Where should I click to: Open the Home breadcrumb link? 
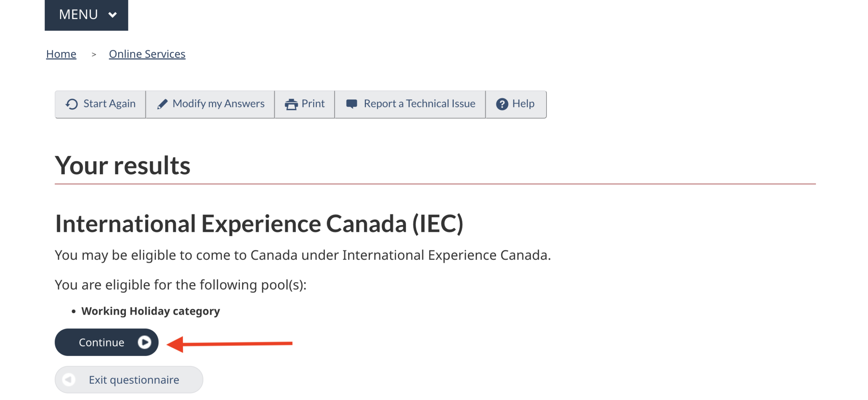click(61, 54)
